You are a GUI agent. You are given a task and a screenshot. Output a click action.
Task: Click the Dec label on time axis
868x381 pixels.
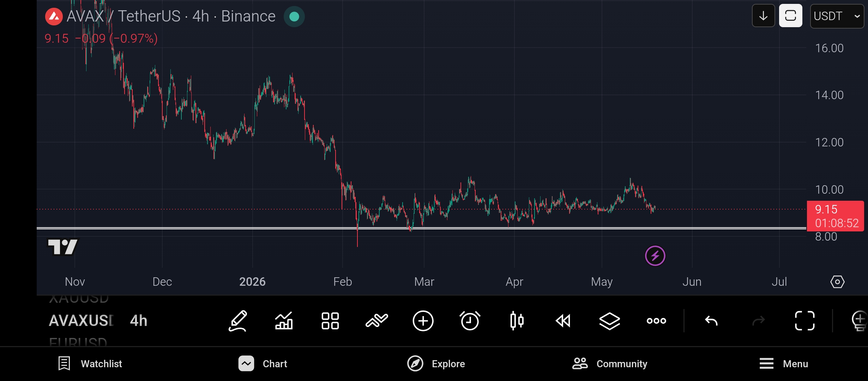pos(162,282)
